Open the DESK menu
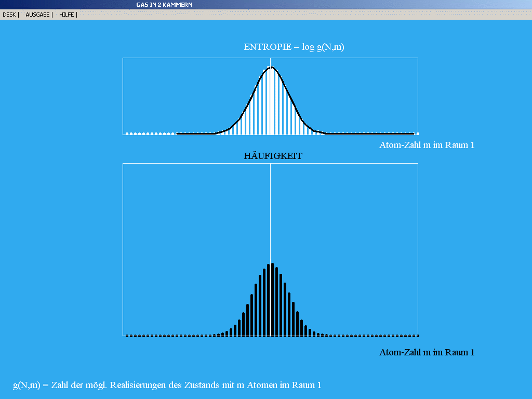 click(x=9, y=15)
